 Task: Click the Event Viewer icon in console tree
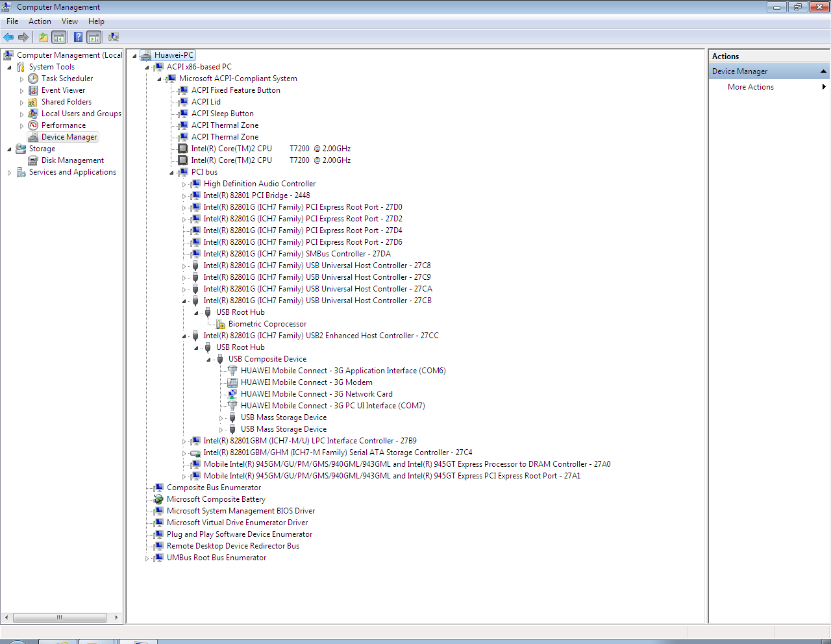point(33,90)
